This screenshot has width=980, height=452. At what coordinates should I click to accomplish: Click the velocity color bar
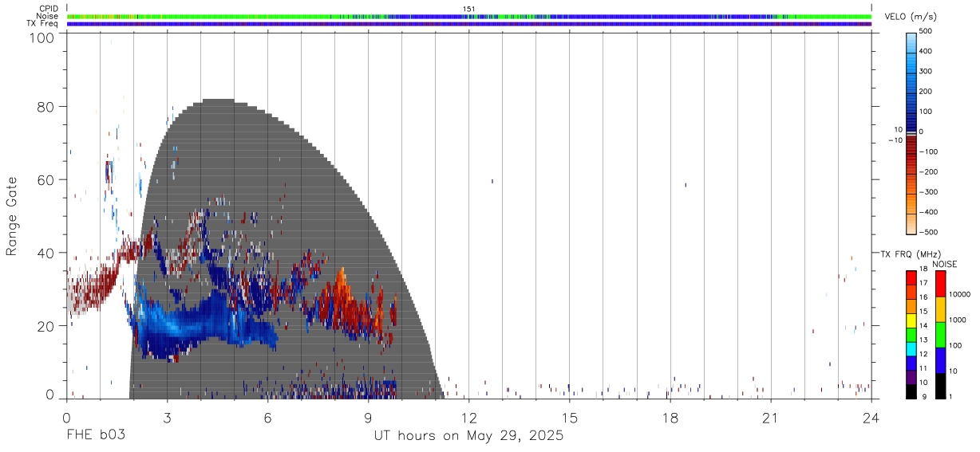pos(912,134)
